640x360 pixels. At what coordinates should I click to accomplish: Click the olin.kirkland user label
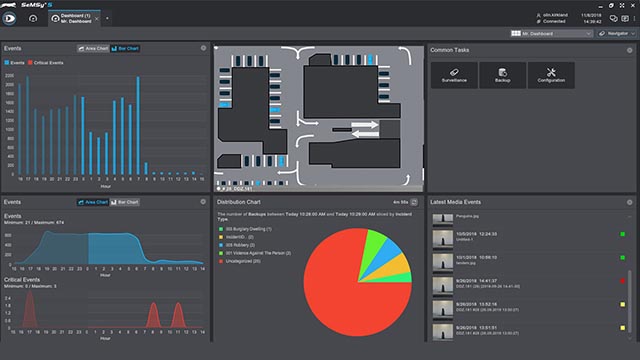[x=555, y=15]
